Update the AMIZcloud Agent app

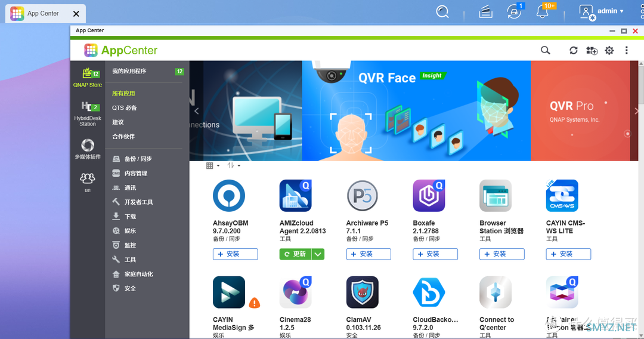pyautogui.click(x=295, y=254)
